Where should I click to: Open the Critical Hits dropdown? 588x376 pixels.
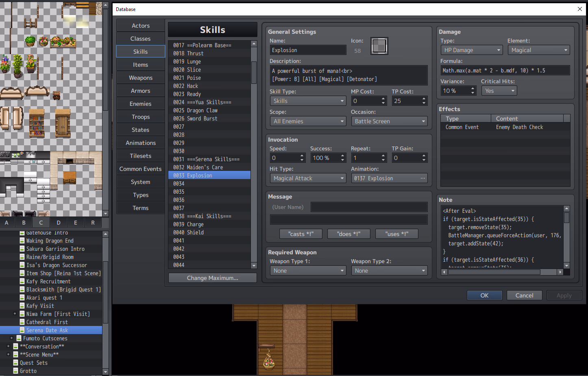point(499,91)
